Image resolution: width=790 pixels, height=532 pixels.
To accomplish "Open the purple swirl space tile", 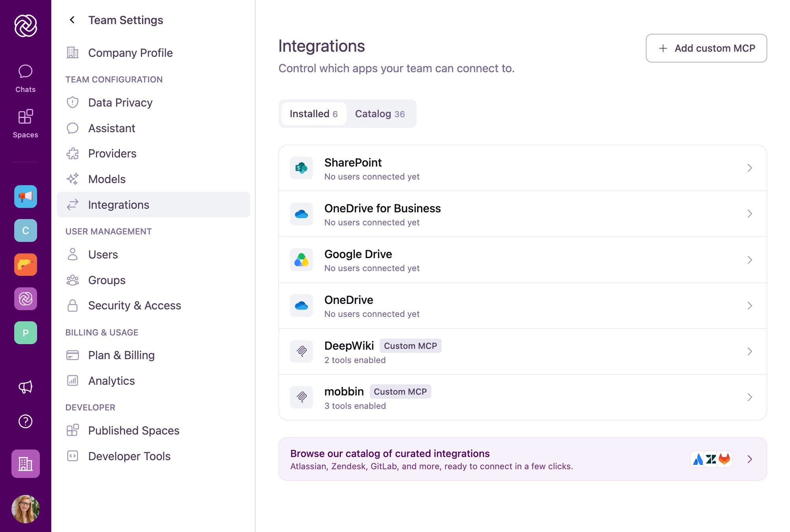I will tap(26, 299).
